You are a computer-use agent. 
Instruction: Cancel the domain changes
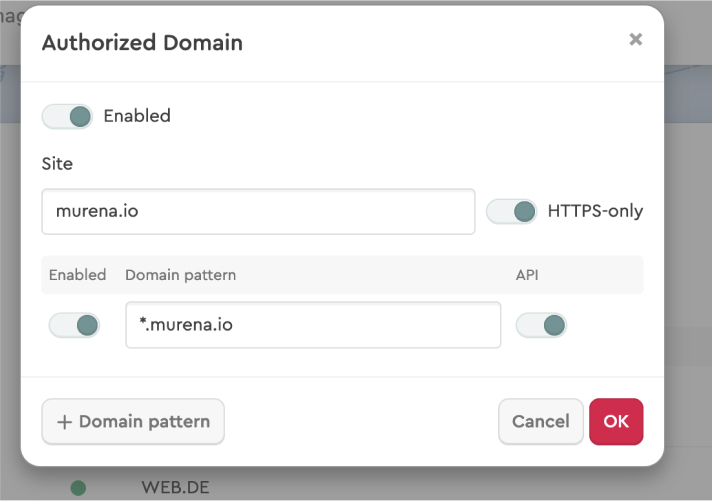point(540,422)
